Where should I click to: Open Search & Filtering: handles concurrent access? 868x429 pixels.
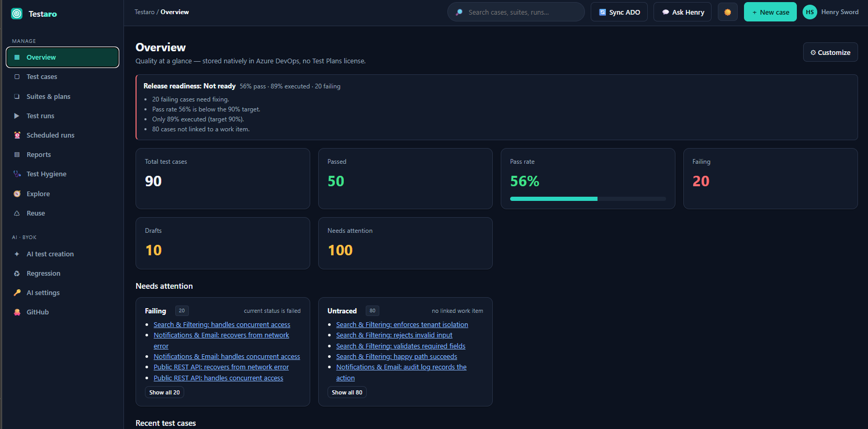222,325
